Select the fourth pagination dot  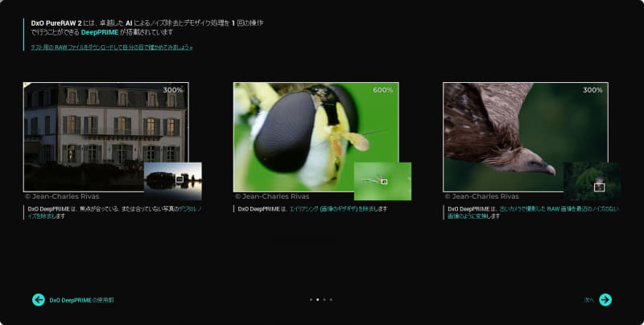pyautogui.click(x=331, y=299)
